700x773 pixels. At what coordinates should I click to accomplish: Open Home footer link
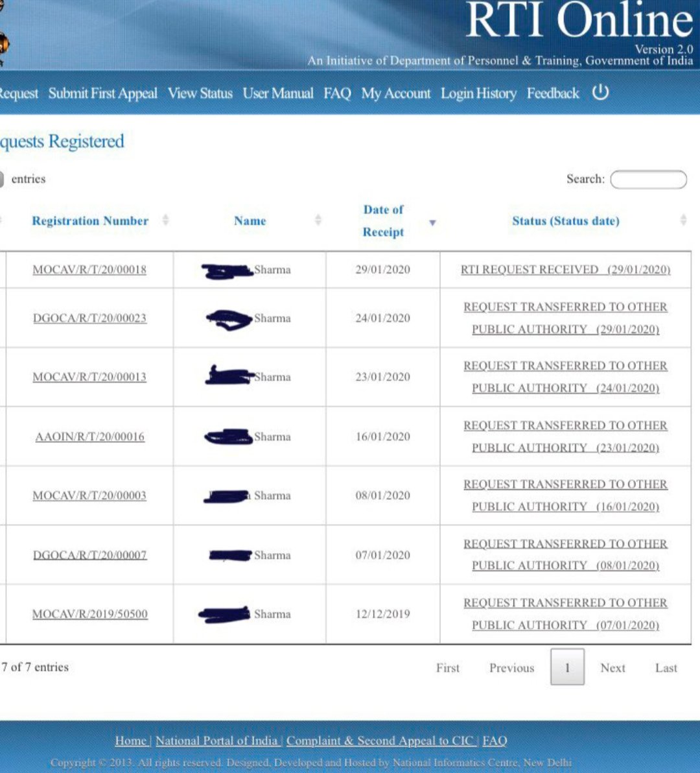pos(131,741)
